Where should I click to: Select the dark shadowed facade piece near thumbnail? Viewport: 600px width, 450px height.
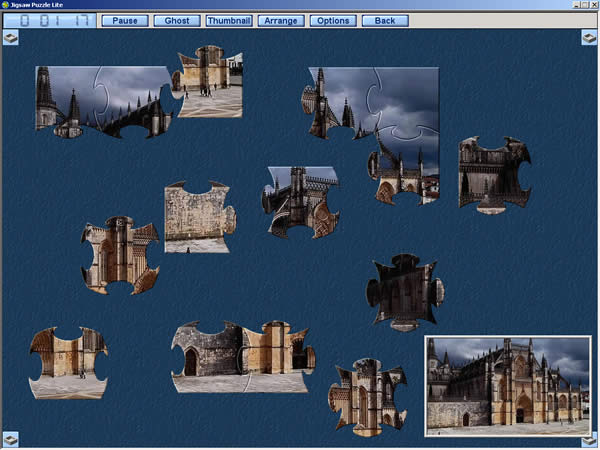405,293
